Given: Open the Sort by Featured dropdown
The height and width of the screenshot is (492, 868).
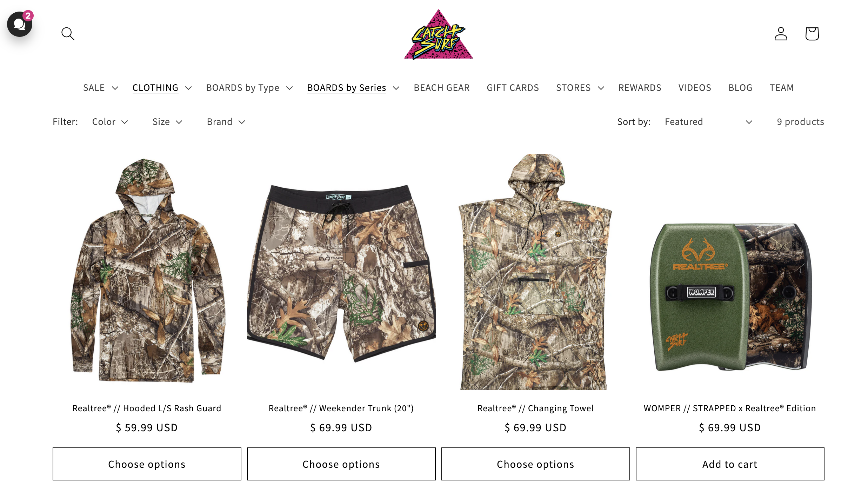Looking at the screenshot, I should pos(709,122).
